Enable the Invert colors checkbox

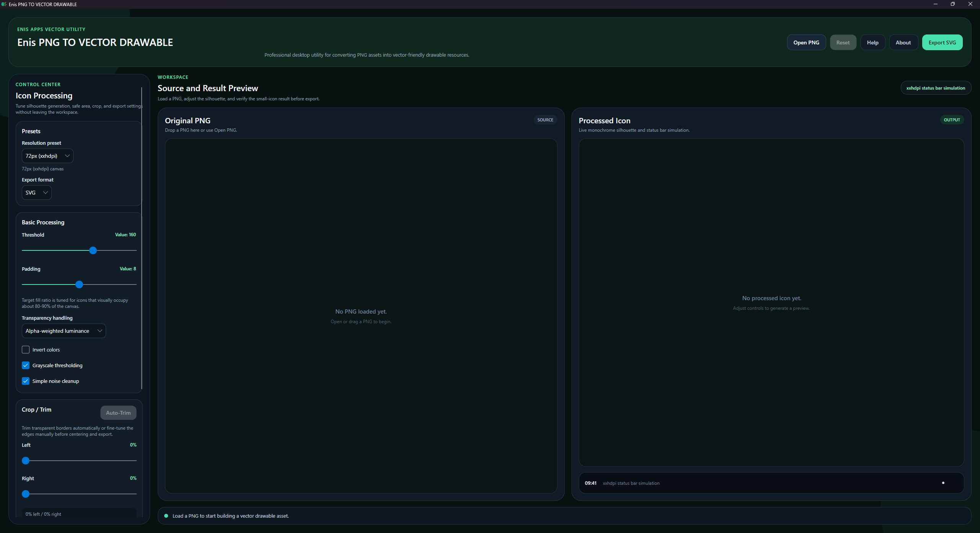point(26,350)
